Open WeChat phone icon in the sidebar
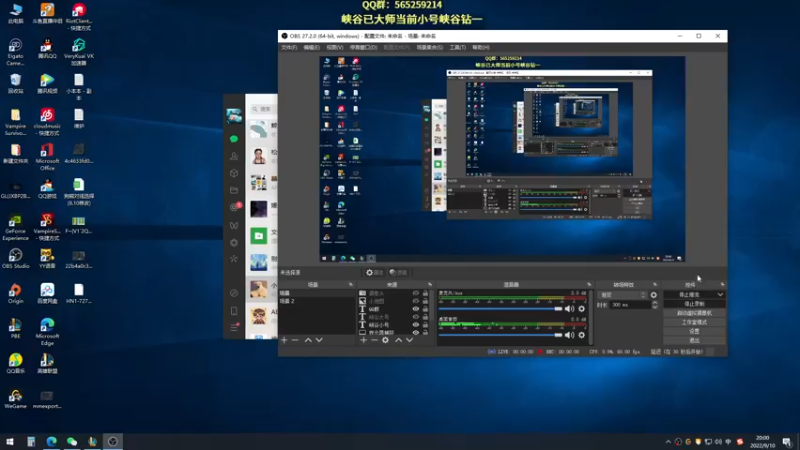 point(234,311)
